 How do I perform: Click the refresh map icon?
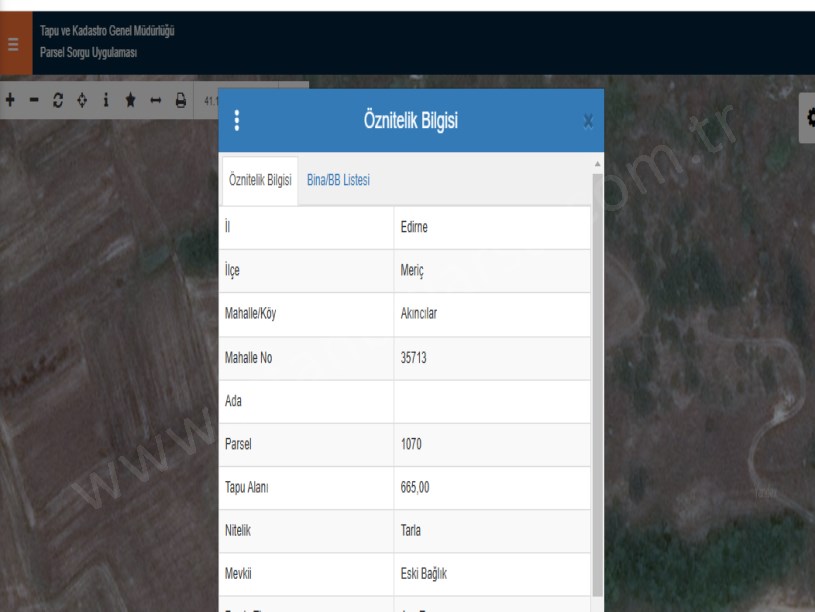click(x=58, y=101)
